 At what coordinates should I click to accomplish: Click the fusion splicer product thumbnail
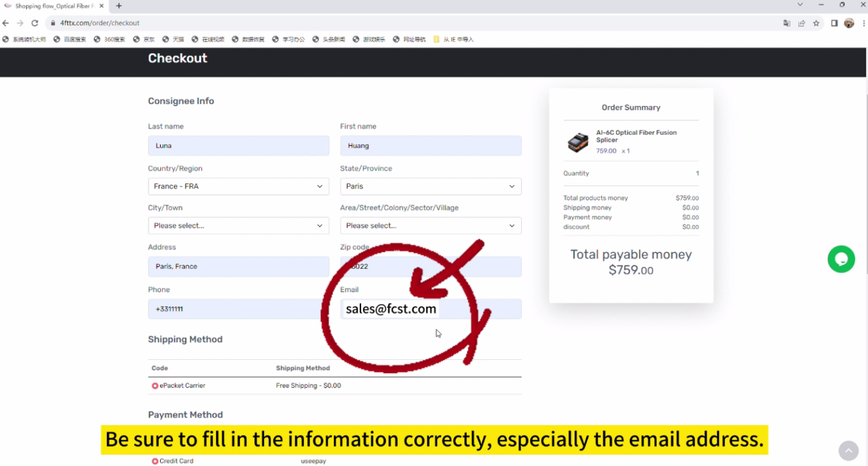[578, 142]
